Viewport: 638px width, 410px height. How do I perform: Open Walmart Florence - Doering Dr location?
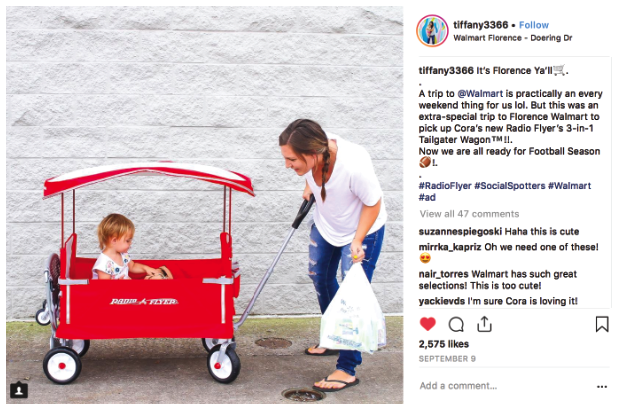pyautogui.click(x=513, y=38)
